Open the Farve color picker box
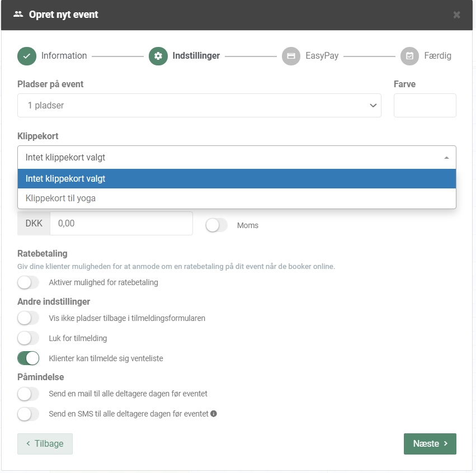 click(x=425, y=105)
